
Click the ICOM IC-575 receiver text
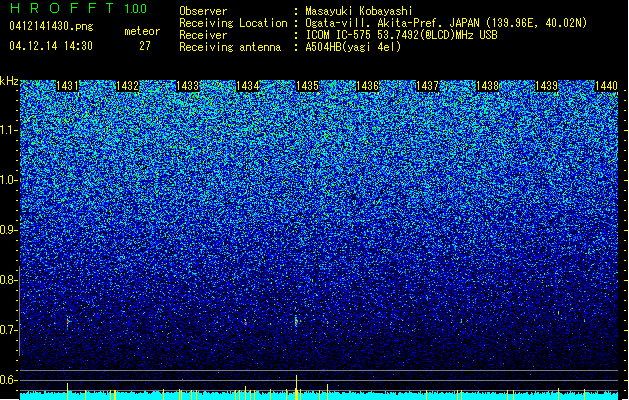[x=401, y=35]
